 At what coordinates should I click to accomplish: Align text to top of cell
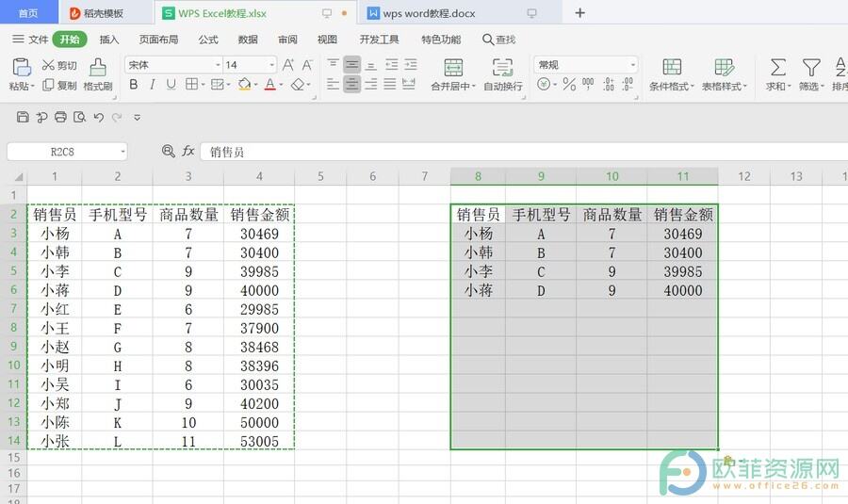[x=334, y=65]
